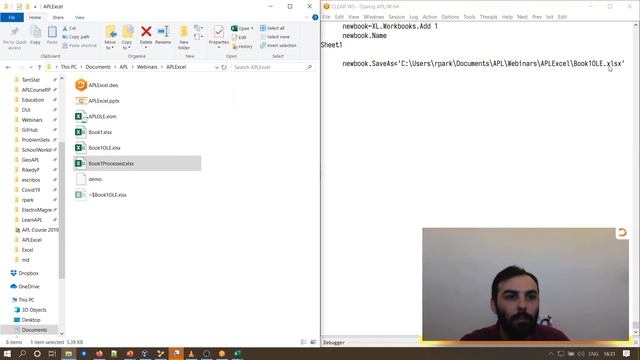Image resolution: width=640 pixels, height=360 pixels.
Task: Go Up one folder level arrow
Action: (39, 67)
